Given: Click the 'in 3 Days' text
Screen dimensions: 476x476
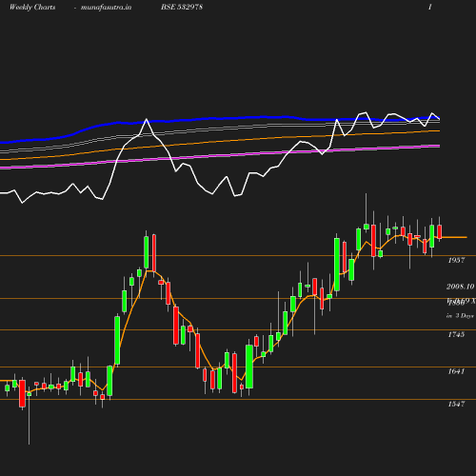Looking at the screenshot, I should pyautogui.click(x=460, y=316).
